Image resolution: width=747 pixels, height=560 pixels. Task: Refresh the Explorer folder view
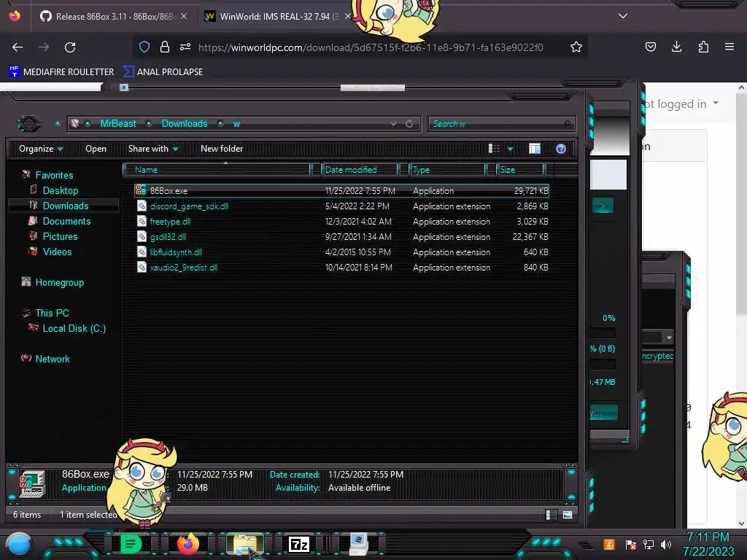coord(409,124)
